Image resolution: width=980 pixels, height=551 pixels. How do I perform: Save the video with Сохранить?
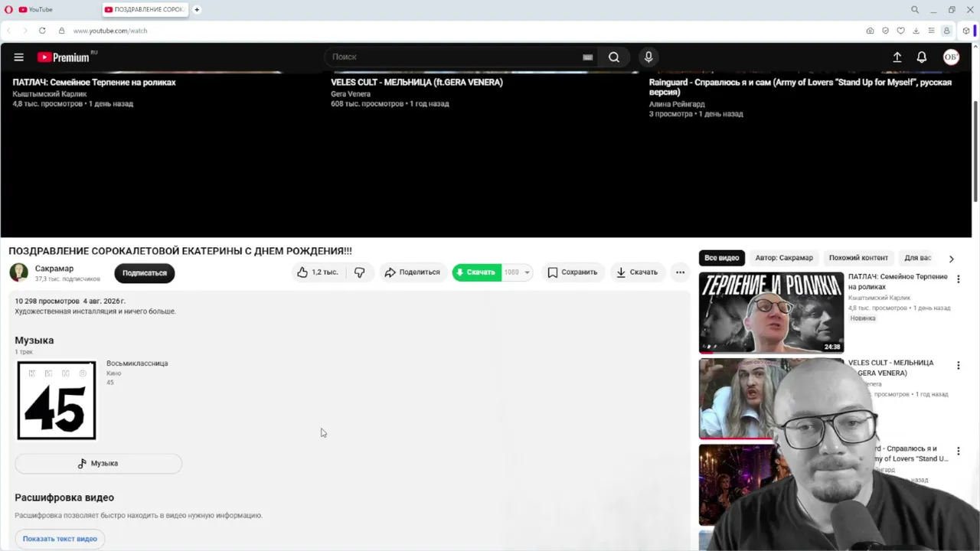tap(572, 272)
